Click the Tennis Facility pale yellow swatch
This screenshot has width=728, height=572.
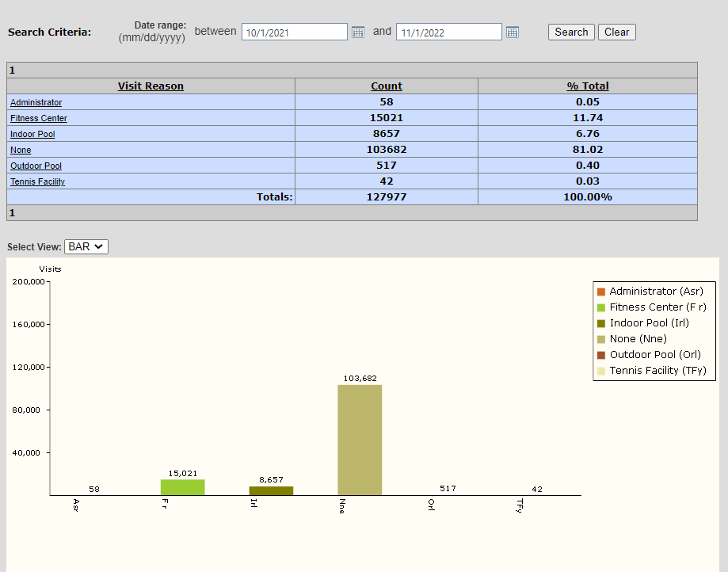600,371
